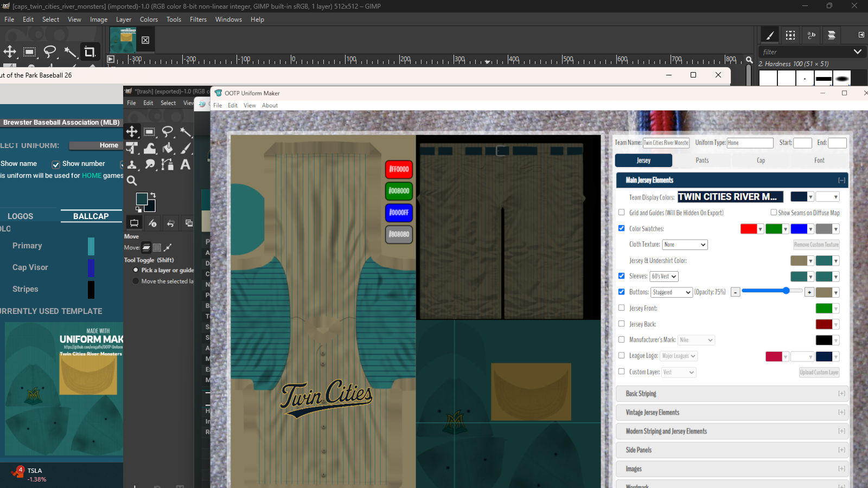Uncheck the Buttons checkbox
The width and height of the screenshot is (868, 488).
click(622, 292)
